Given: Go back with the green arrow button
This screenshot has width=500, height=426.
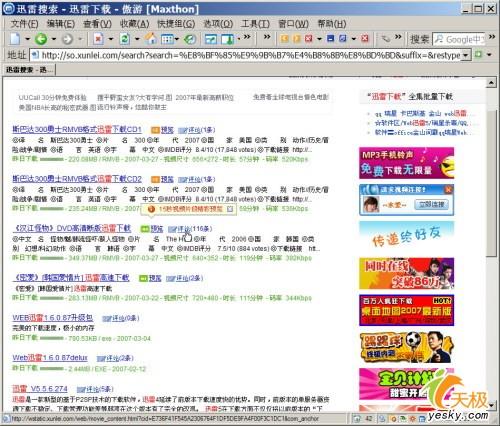Looking at the screenshot, I should click(x=41, y=39).
